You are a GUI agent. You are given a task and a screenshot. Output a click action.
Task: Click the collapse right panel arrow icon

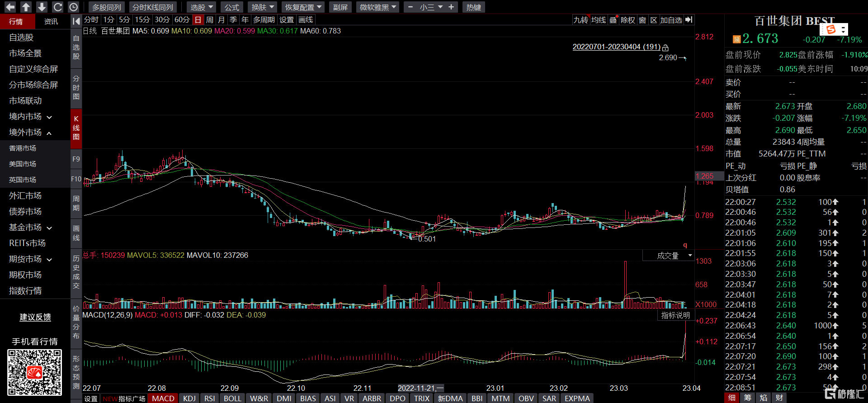pyautogui.click(x=689, y=20)
